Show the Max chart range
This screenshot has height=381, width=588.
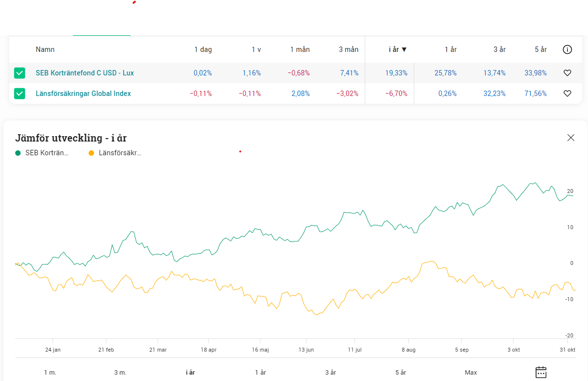click(x=471, y=373)
